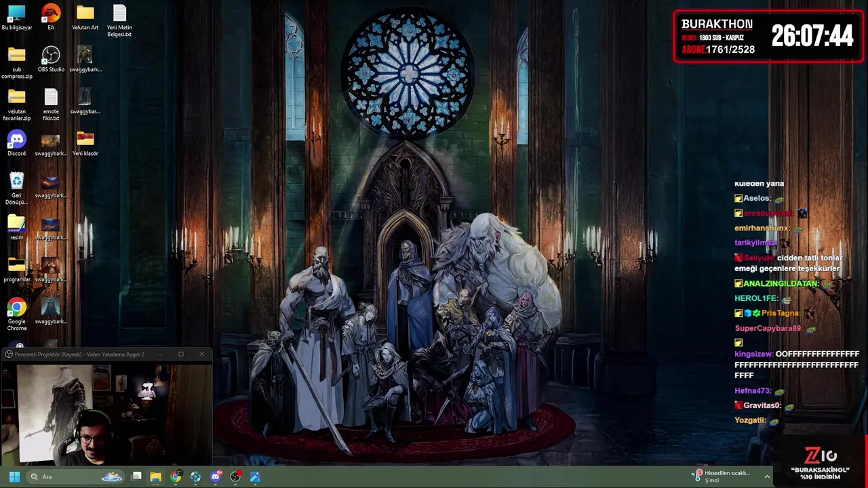
Task: Launch Google Chrome desktop shortcut
Action: pyautogui.click(x=16, y=314)
